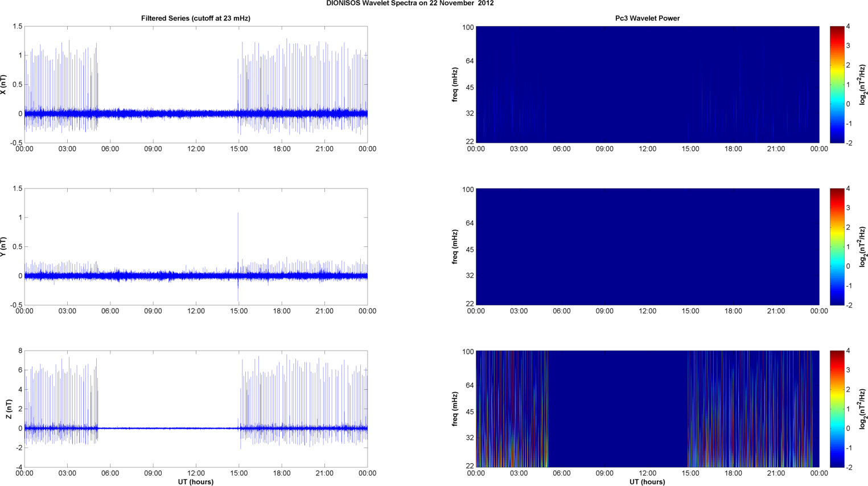Click the 45 frequency tick of middle spectrogram

click(470, 250)
